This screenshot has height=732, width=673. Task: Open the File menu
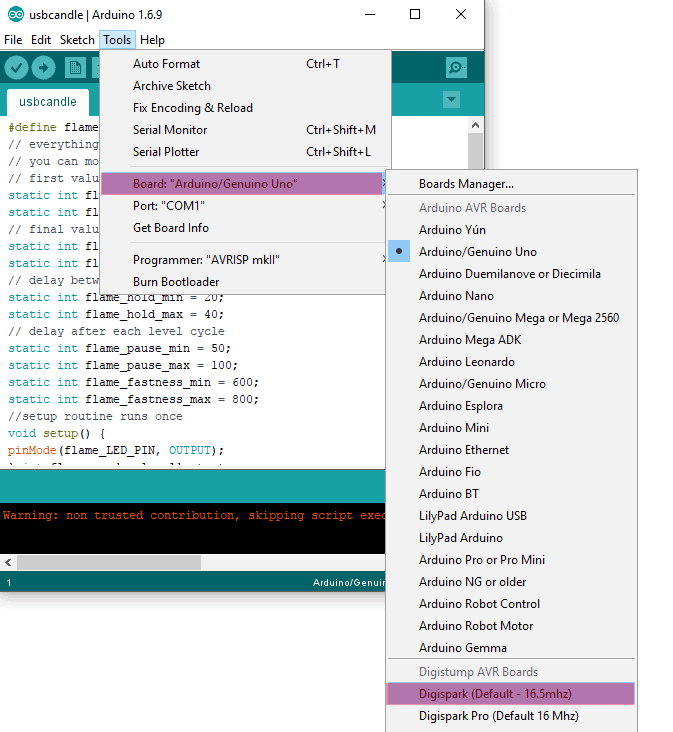[x=13, y=40]
